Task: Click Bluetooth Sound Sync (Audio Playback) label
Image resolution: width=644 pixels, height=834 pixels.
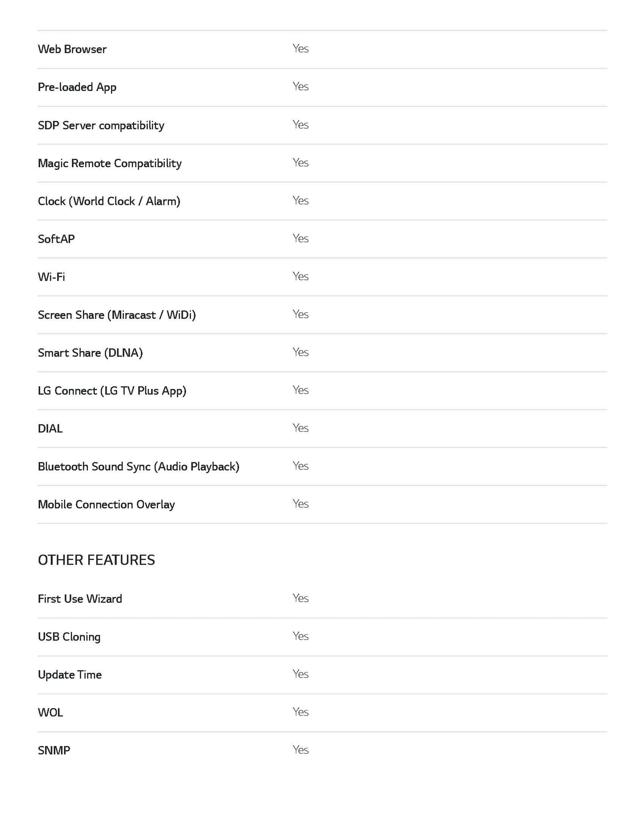Action: 138,467
